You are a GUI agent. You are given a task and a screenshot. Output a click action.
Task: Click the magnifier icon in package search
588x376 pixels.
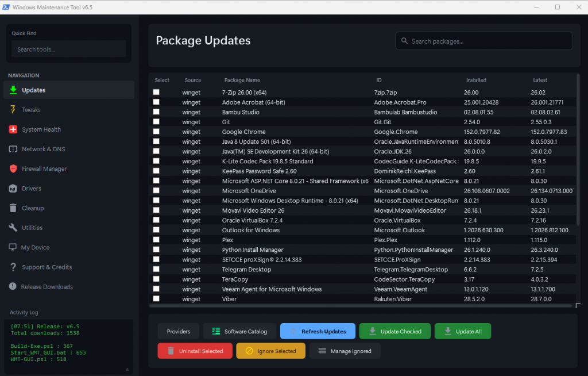point(404,41)
